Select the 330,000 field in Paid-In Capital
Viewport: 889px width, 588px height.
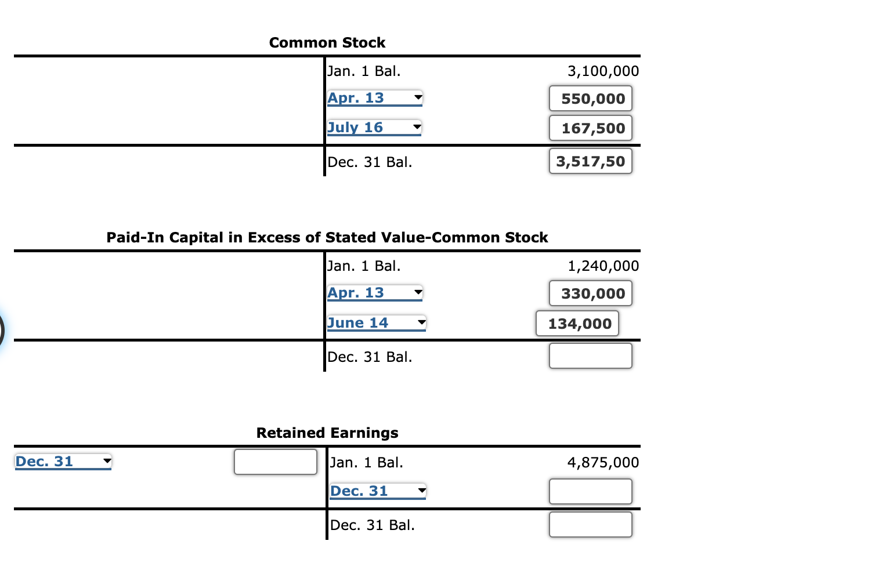(590, 293)
